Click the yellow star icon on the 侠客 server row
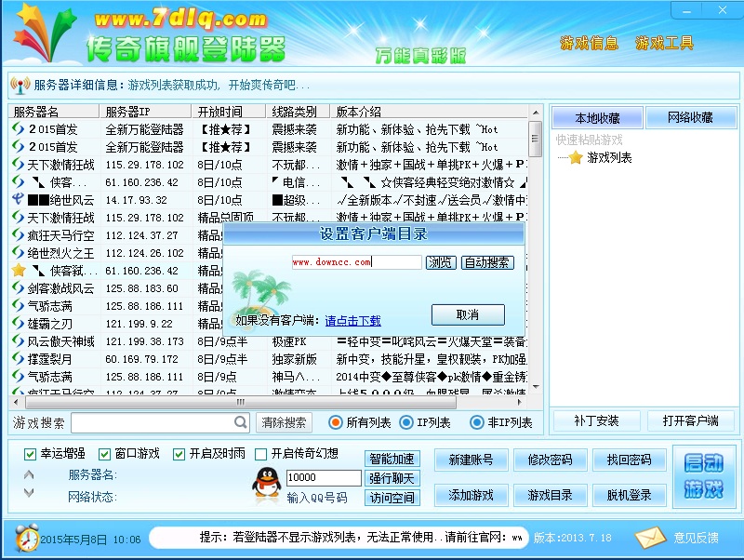744x560 pixels. (20, 270)
